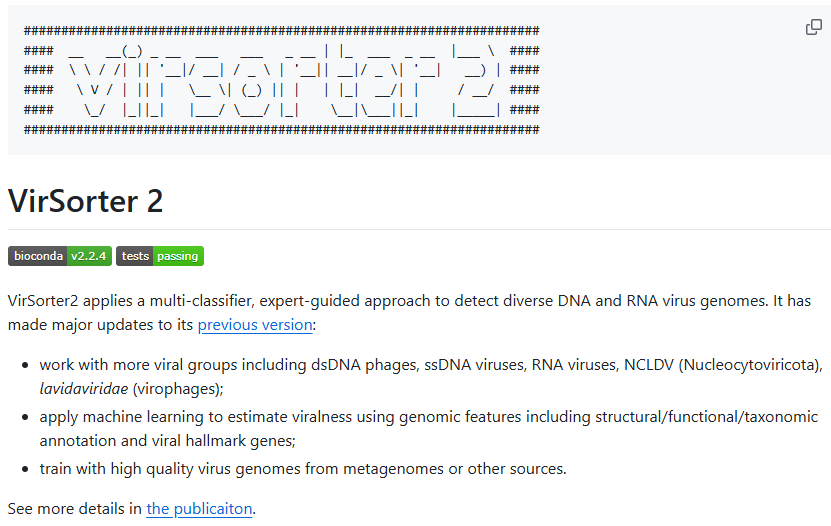Screen dimensions: 831x526
Task: Click inside the ASCII art logo
Action: [281, 79]
